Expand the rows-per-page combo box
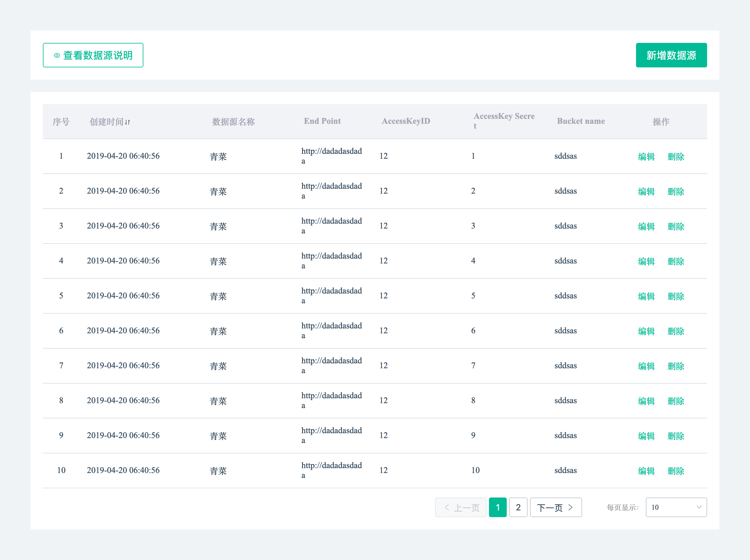750x560 pixels. coord(676,507)
